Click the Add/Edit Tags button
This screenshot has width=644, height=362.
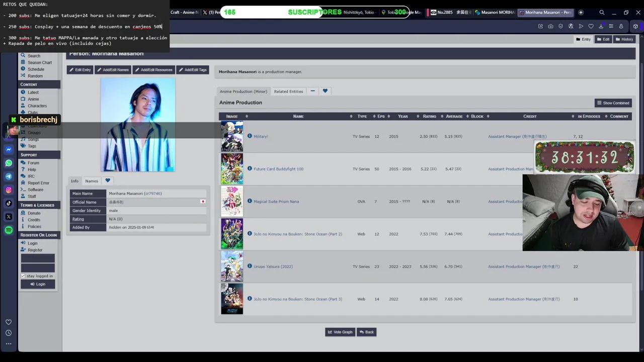coord(193,70)
